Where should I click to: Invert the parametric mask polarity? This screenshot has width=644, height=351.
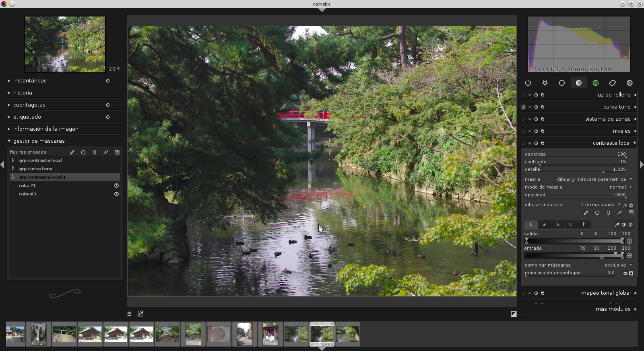pyautogui.click(x=623, y=225)
